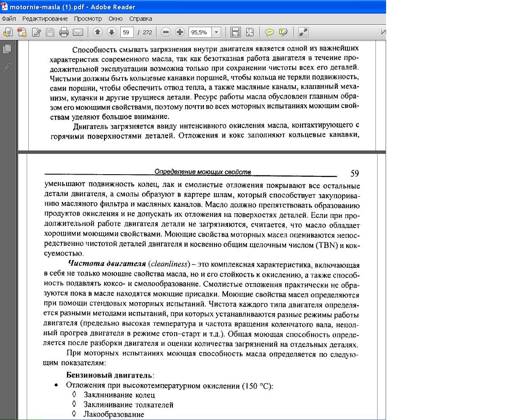The image size is (506, 420).
Task: Open the Справка menu
Action: pyautogui.click(x=140, y=19)
